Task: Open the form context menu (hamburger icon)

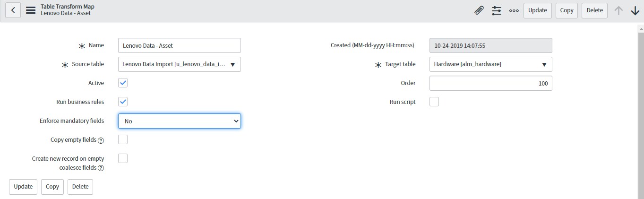Action: 31,10
